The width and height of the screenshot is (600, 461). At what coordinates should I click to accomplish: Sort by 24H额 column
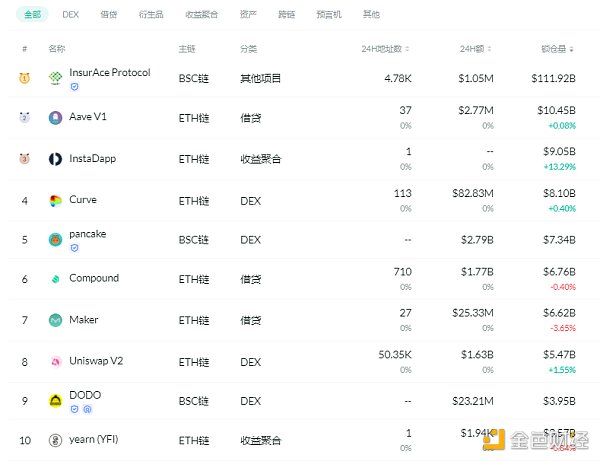coord(477,48)
